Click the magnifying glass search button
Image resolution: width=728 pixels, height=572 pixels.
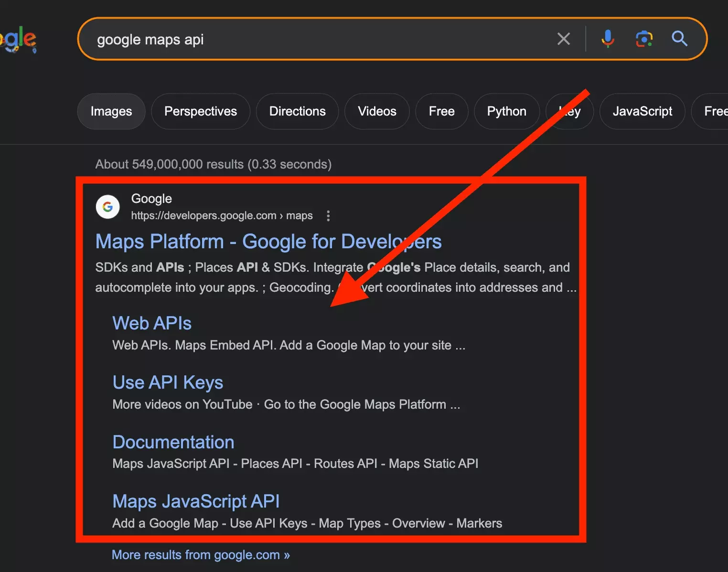click(x=679, y=39)
